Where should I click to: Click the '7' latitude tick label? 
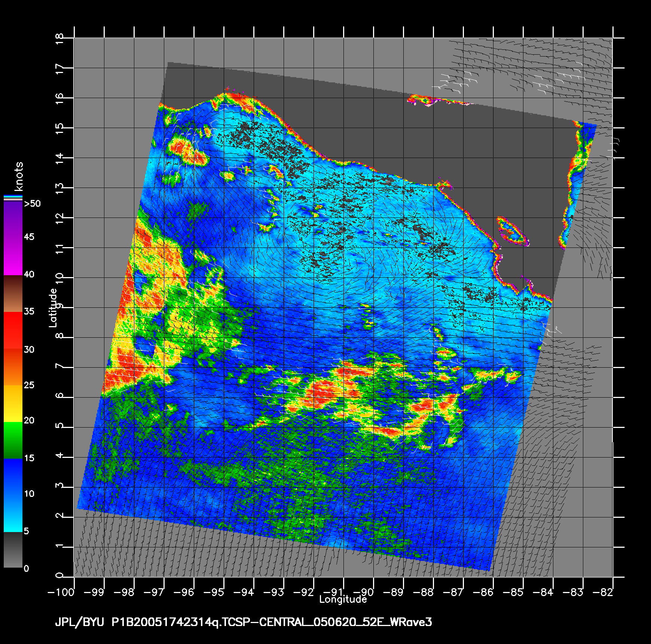coord(60,365)
